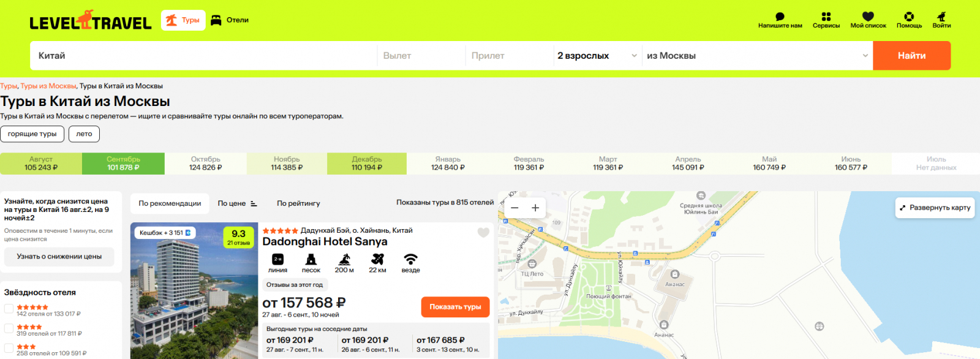Choose the Февраль 119 361 ₽ month

[x=529, y=164]
